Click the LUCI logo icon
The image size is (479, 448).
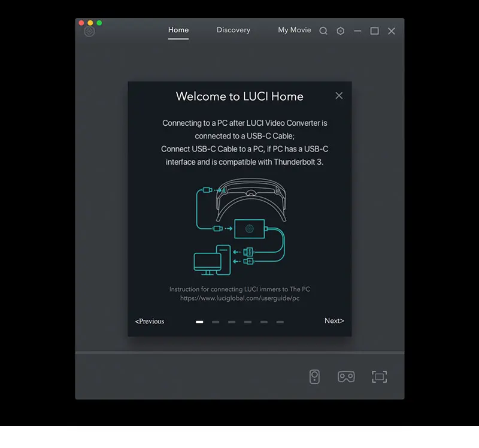pyautogui.click(x=89, y=31)
